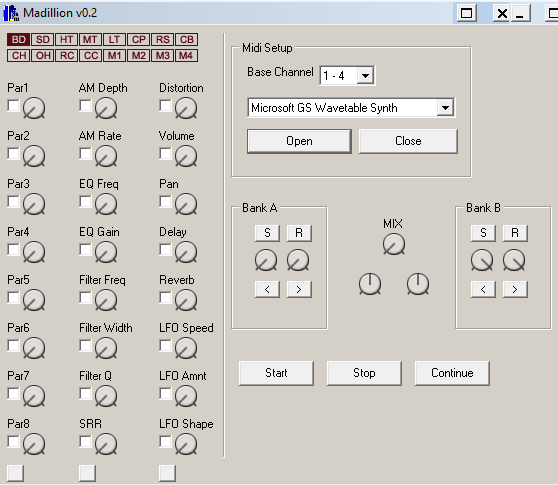
Task: Select the CC drum pad button
Action: point(90,56)
